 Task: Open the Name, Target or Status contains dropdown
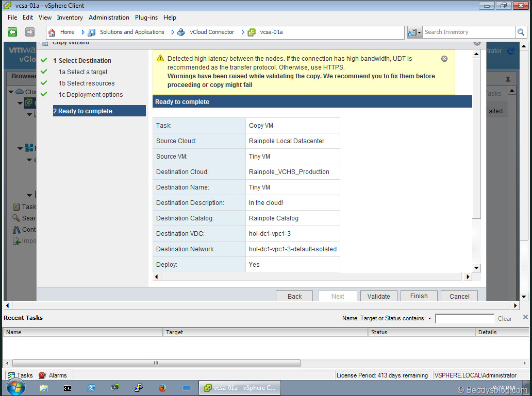coord(429,318)
